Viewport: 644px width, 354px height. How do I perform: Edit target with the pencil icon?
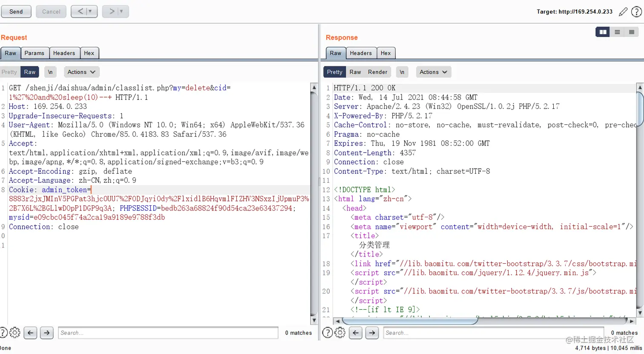coord(623,12)
